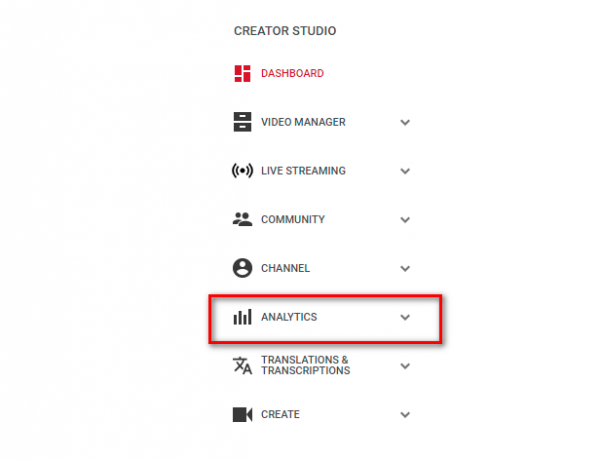Select Translations & Transcriptions text
Image resolution: width=600 pixels, height=460 pixels.
coord(305,365)
